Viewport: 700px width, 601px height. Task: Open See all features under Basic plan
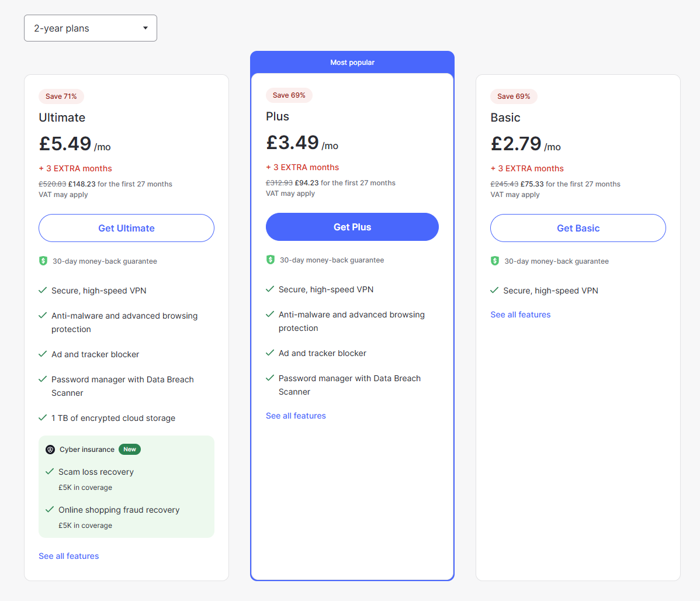click(x=521, y=315)
